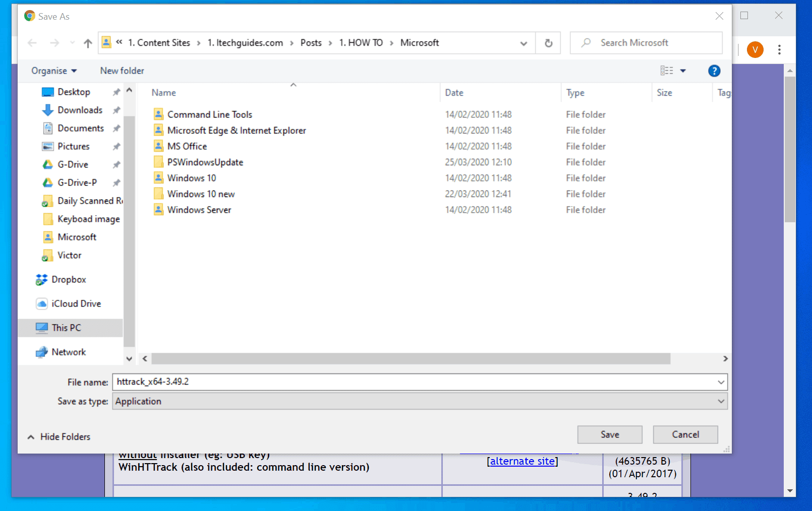The width and height of the screenshot is (812, 511).
Task: Click Hide Folders toggle
Action: [x=59, y=437]
